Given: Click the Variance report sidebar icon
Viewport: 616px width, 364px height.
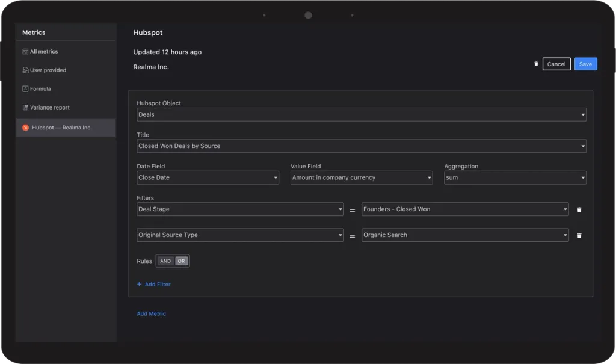Looking at the screenshot, I should tap(25, 107).
